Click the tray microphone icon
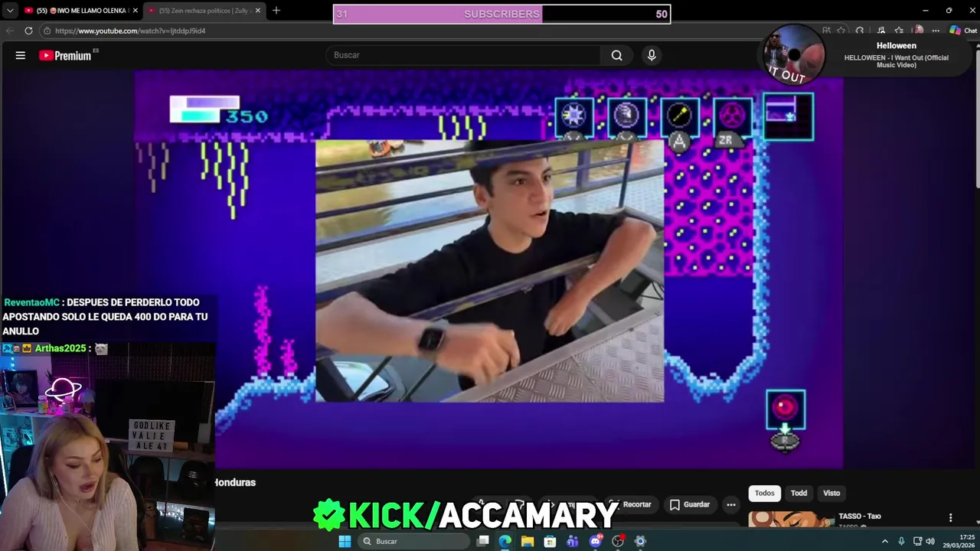980x551 pixels. point(901,542)
